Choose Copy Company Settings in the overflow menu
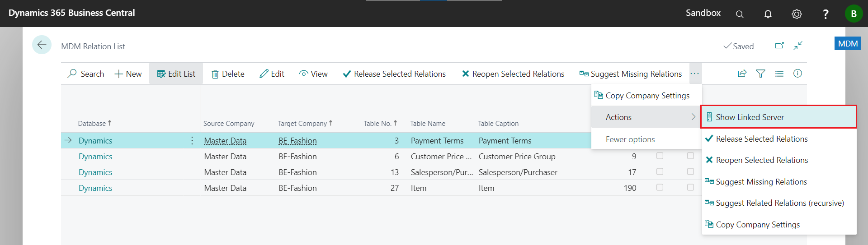The width and height of the screenshot is (868, 245). click(x=646, y=96)
